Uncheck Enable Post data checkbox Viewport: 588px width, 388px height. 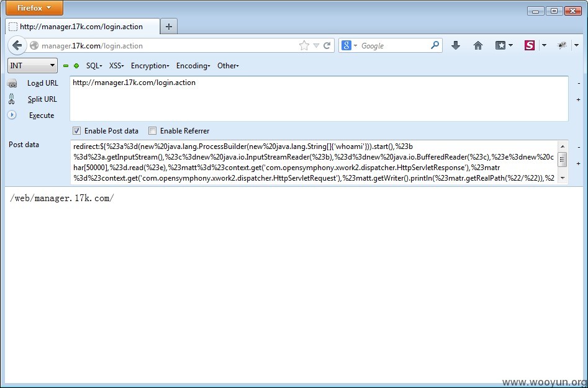[x=77, y=131]
